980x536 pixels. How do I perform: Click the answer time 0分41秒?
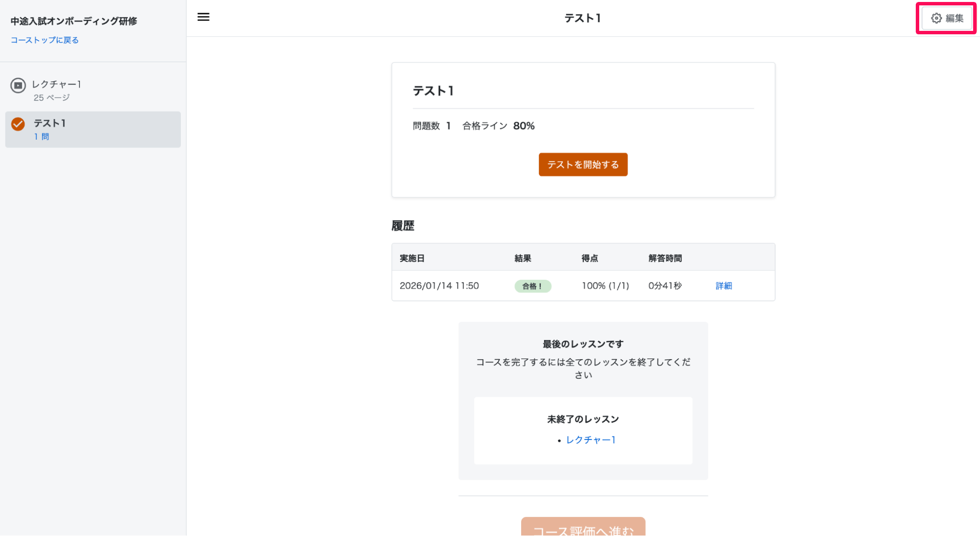664,286
